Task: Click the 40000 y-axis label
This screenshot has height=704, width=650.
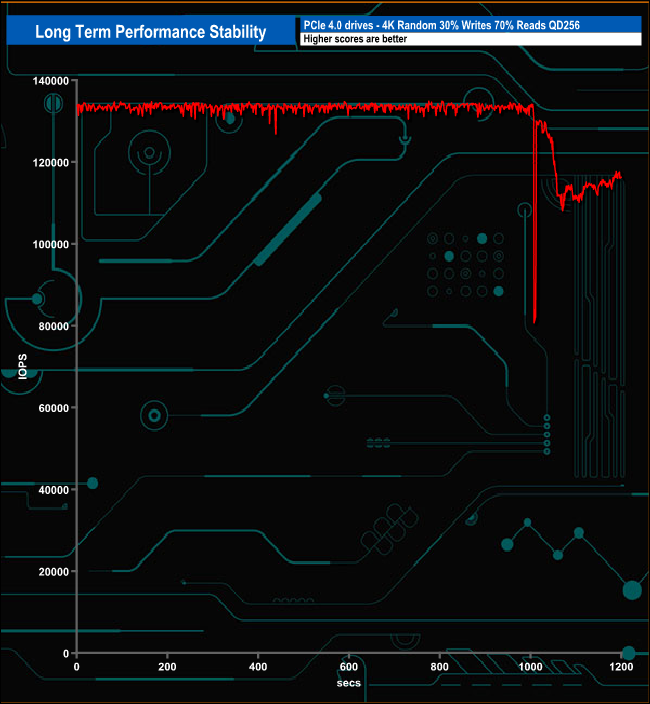Action: (x=53, y=490)
